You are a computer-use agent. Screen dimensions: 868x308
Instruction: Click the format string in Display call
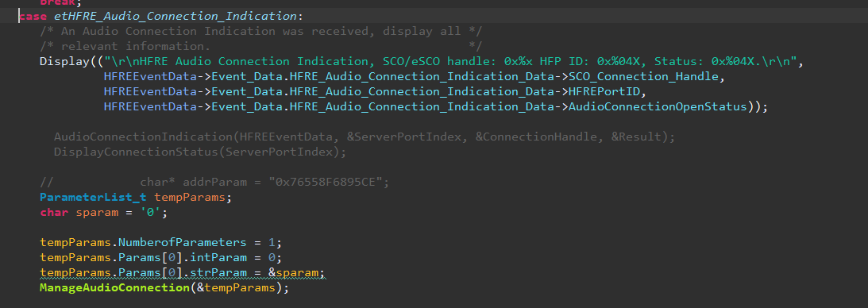tap(450, 61)
